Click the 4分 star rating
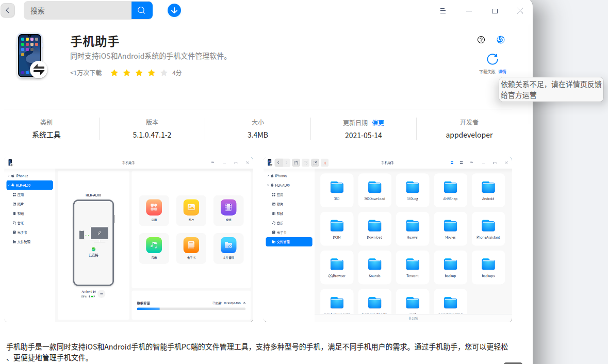This screenshot has height=364, width=608. point(146,73)
